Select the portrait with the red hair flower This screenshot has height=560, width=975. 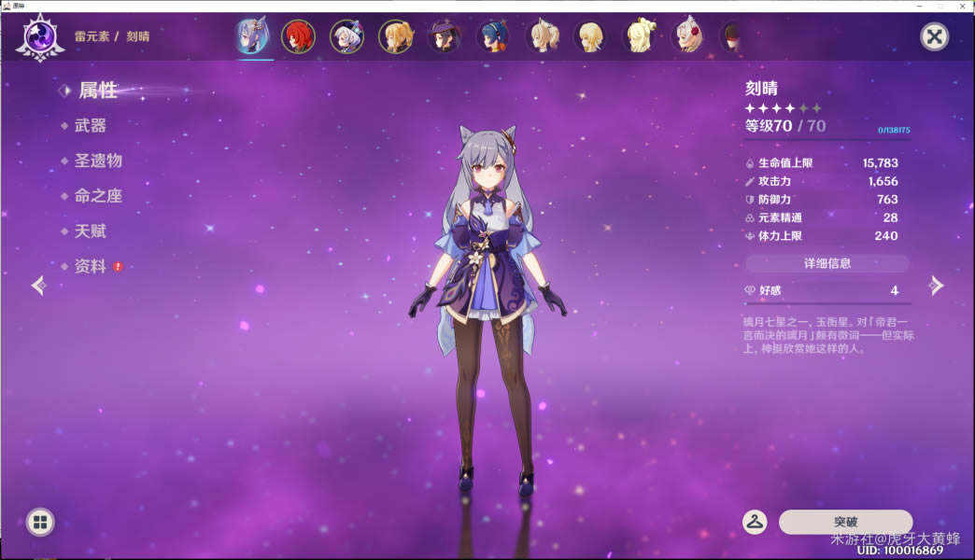coord(688,37)
